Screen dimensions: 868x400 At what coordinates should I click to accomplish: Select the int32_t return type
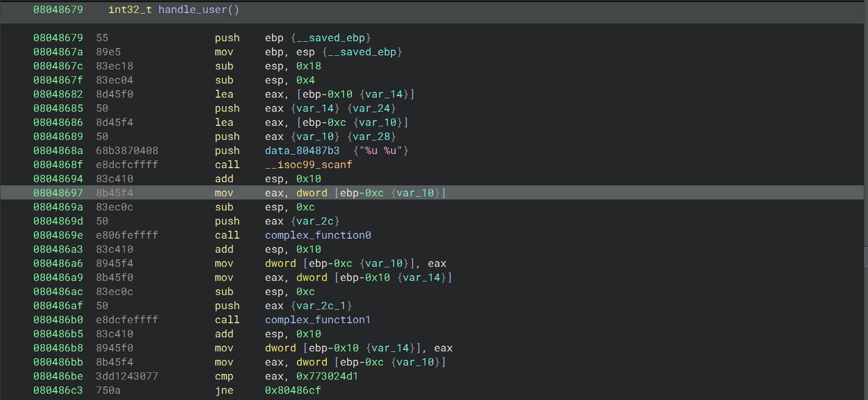point(130,10)
